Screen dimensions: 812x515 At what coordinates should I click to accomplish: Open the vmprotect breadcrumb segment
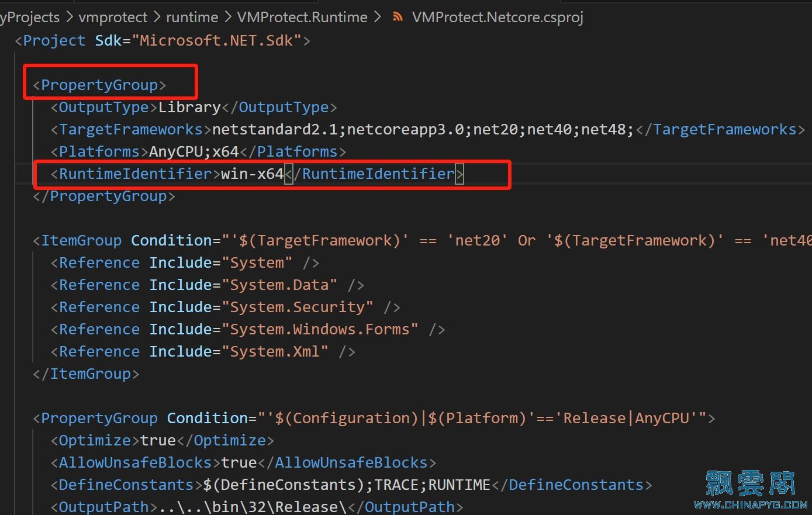[x=113, y=18]
